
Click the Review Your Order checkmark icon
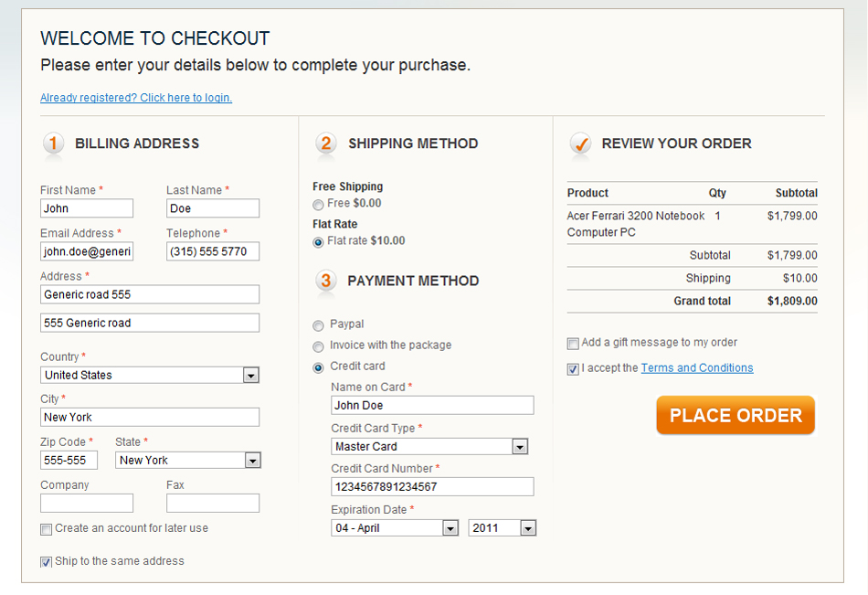pyautogui.click(x=581, y=143)
